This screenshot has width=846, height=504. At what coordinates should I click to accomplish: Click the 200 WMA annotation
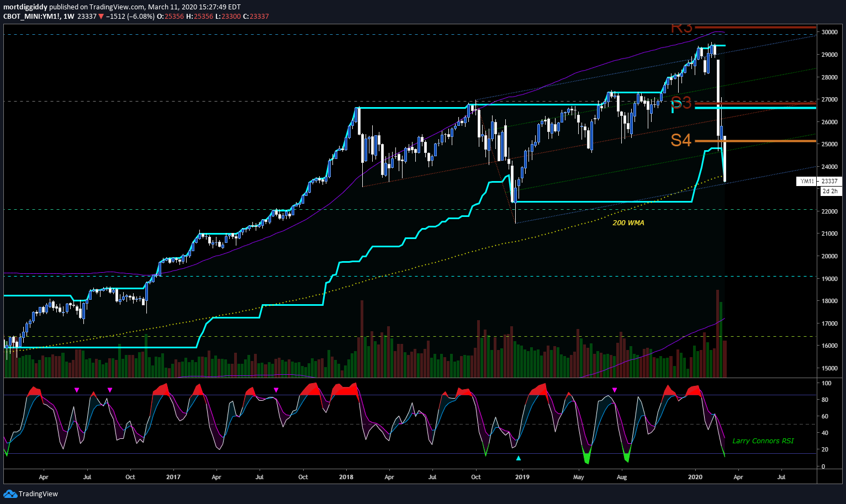628,223
